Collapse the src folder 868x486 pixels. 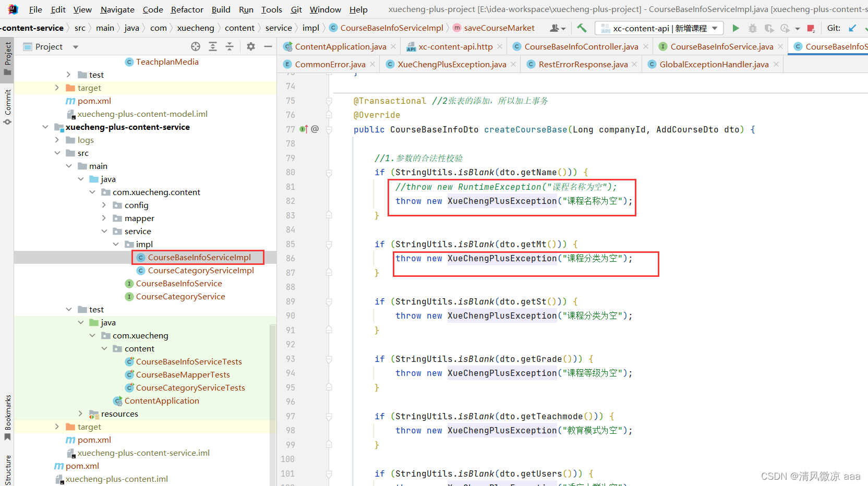[57, 153]
